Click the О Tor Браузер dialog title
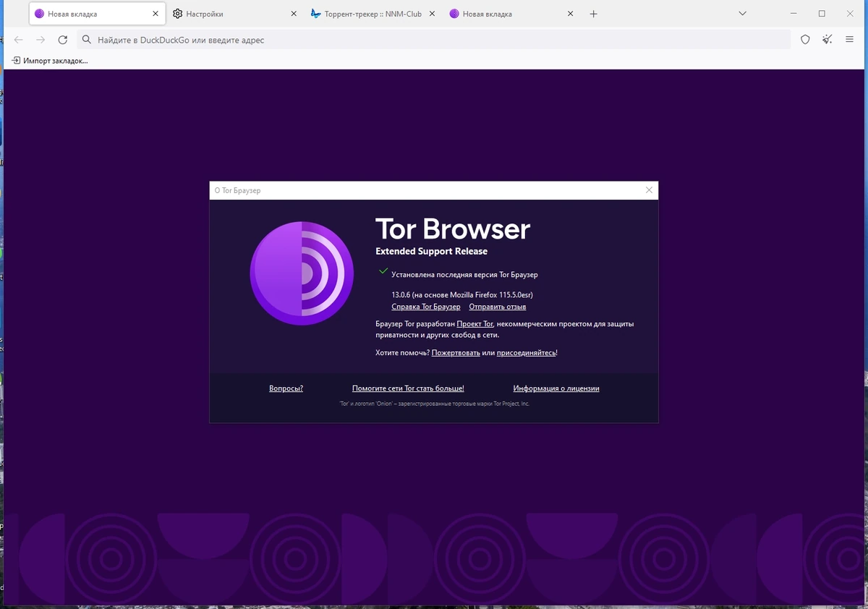The height and width of the screenshot is (609, 868). [237, 190]
